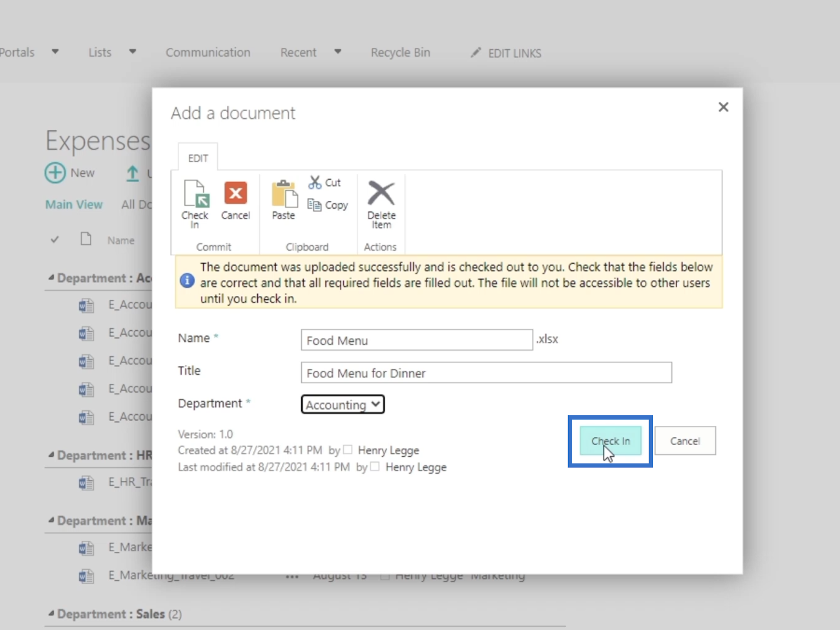The width and height of the screenshot is (840, 630).
Task: Close the Add a document dialog
Action: tap(723, 107)
